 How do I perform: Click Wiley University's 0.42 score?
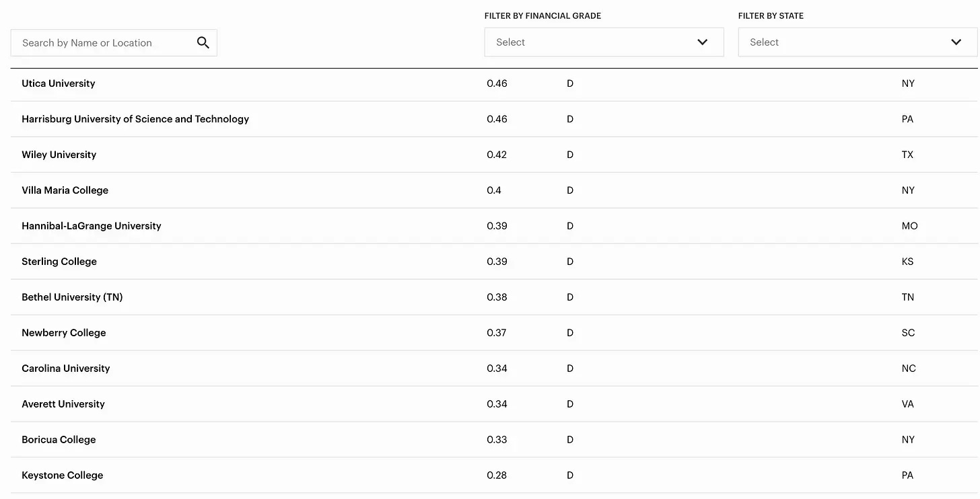[497, 155]
